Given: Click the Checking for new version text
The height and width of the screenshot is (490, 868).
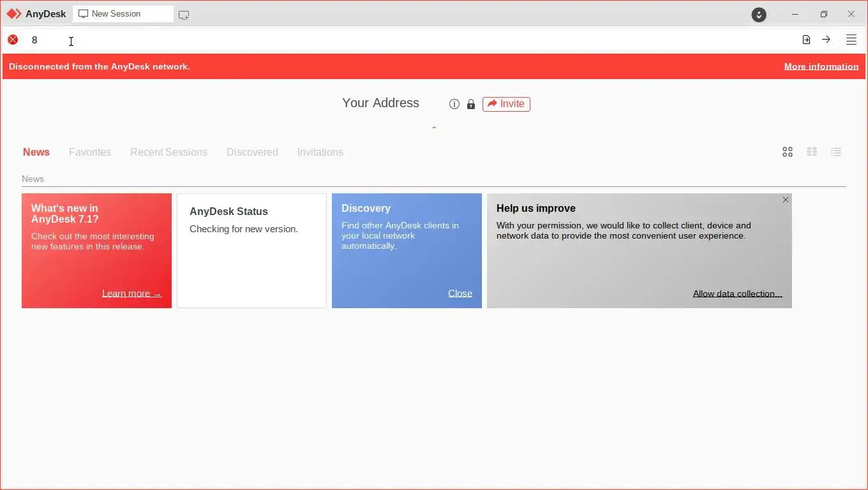Looking at the screenshot, I should (x=244, y=229).
